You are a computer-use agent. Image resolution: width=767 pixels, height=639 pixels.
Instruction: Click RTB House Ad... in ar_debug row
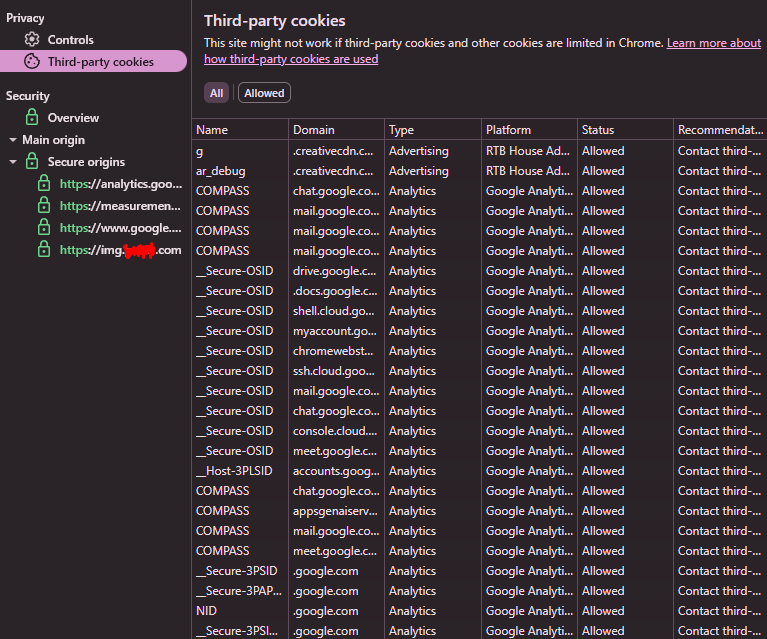[x=529, y=171]
